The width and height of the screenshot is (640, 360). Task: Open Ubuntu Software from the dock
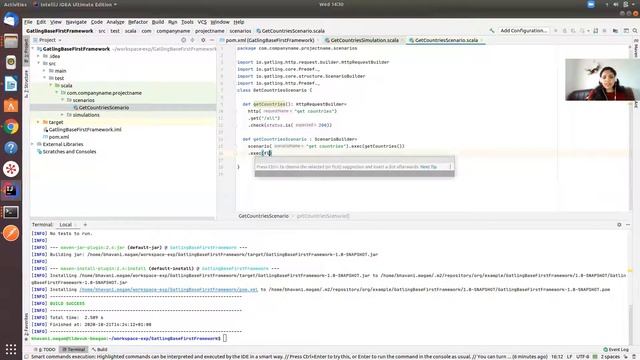pos(11,105)
